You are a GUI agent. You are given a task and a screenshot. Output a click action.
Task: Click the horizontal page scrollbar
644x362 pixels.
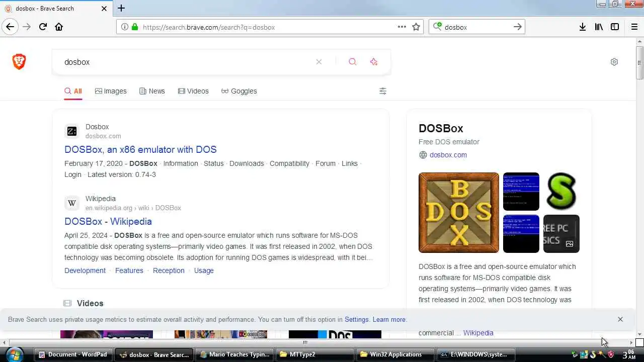coord(305,342)
